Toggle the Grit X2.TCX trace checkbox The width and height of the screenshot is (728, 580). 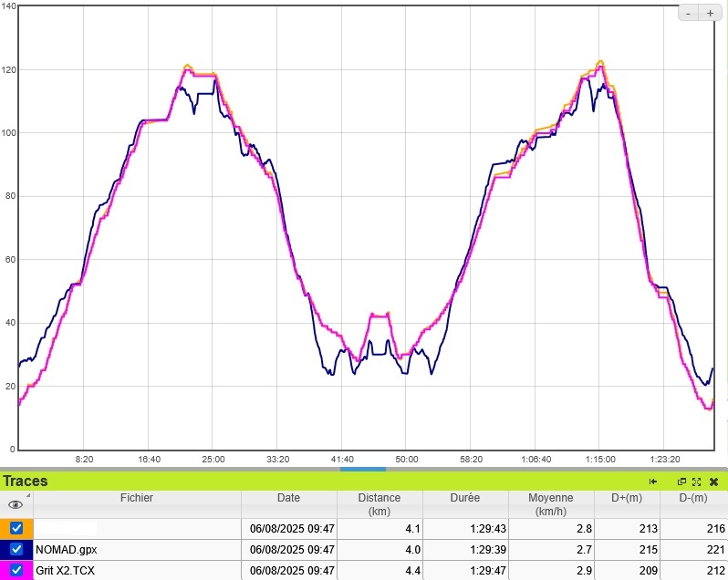(x=16, y=570)
